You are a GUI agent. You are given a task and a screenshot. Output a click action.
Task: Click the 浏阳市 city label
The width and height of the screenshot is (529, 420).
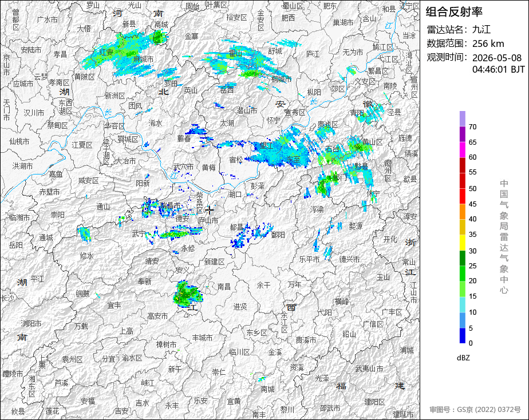[31, 323]
